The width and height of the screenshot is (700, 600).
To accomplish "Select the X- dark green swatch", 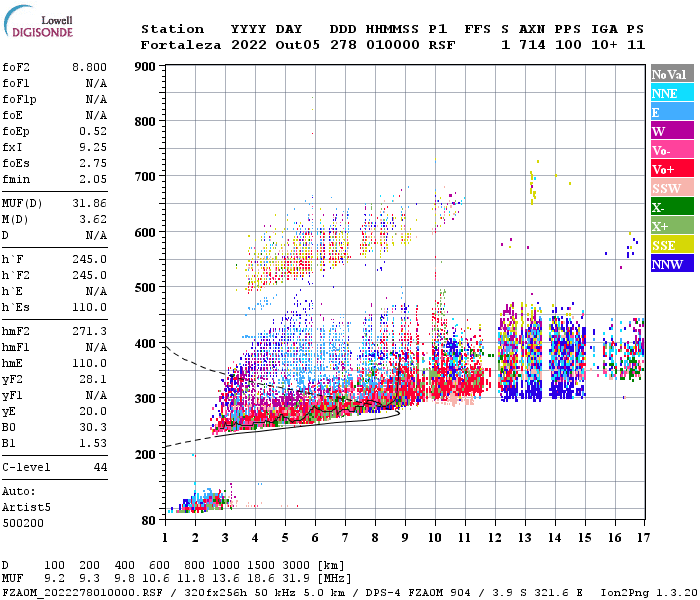I will click(672, 207).
